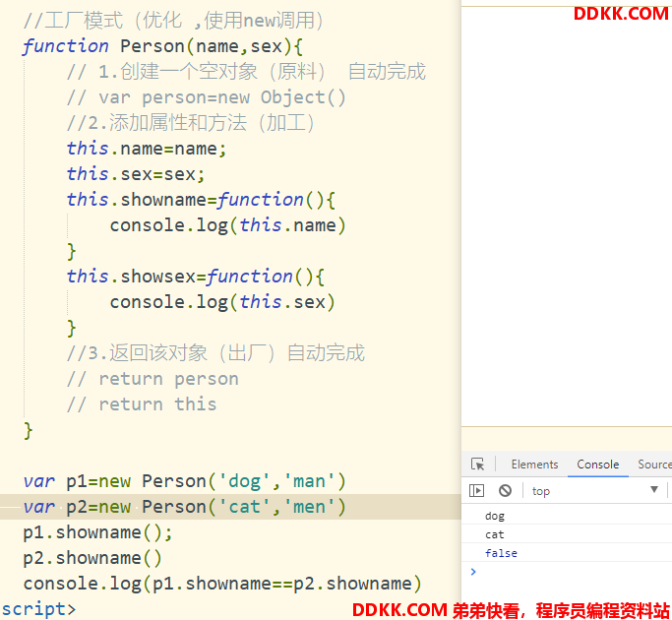Click the 'console.log(this.sex)' line
Viewport: 672px width, 620px height.
[222, 302]
